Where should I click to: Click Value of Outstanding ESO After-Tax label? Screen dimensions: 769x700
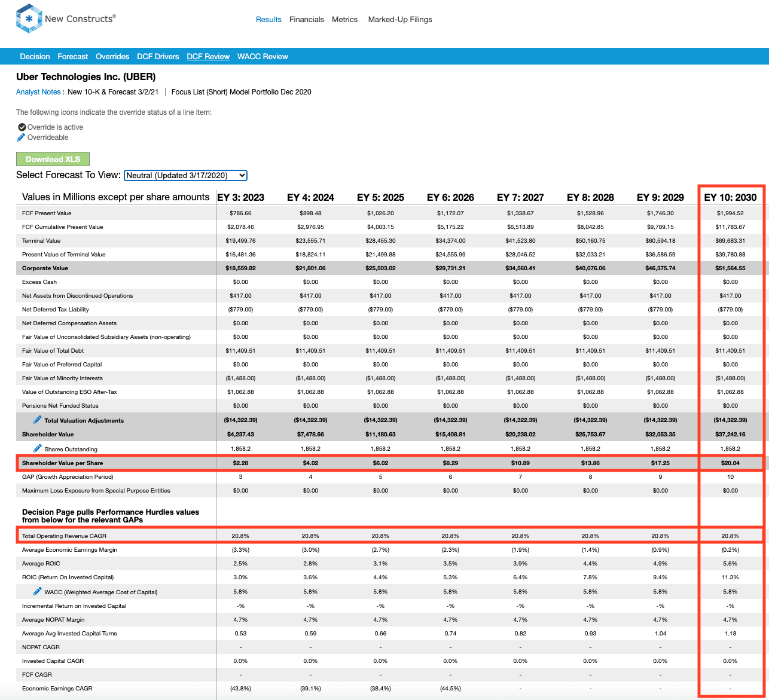(x=69, y=392)
